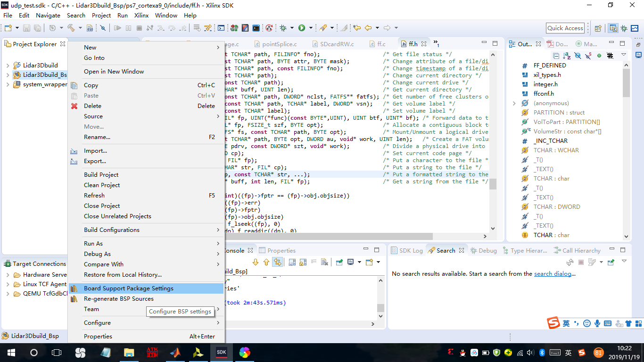Toggle Hide Fields in Outline view

tap(578, 56)
